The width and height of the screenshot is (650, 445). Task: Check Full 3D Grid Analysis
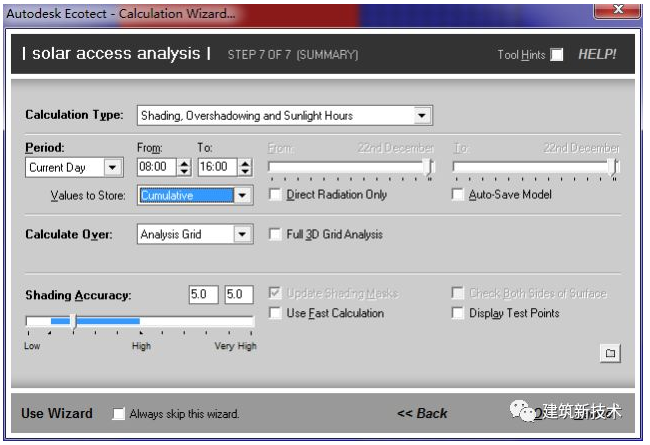click(275, 234)
